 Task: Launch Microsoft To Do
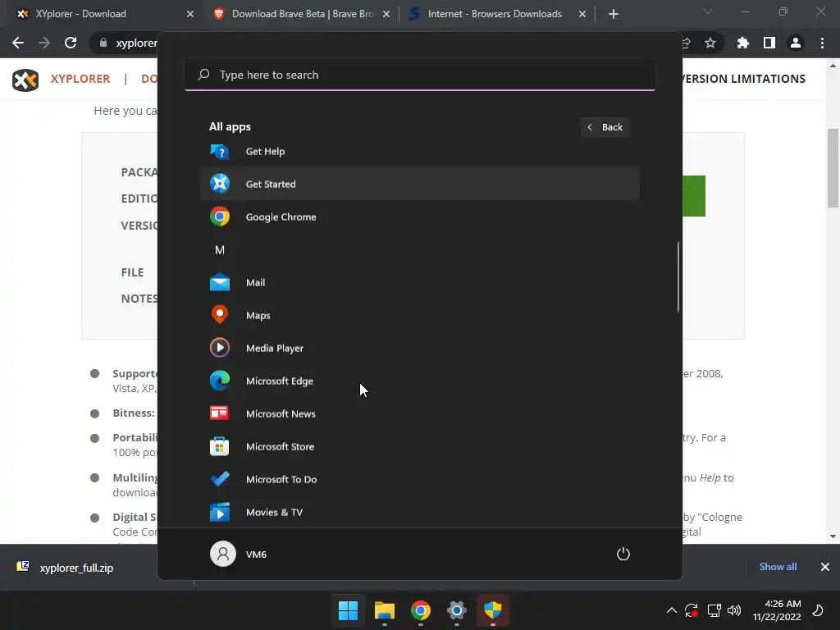coord(419,479)
